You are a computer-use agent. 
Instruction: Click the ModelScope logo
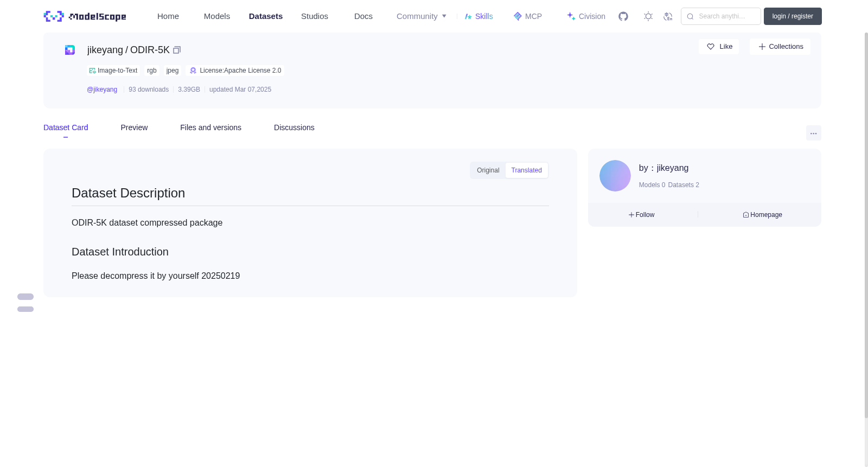(85, 16)
